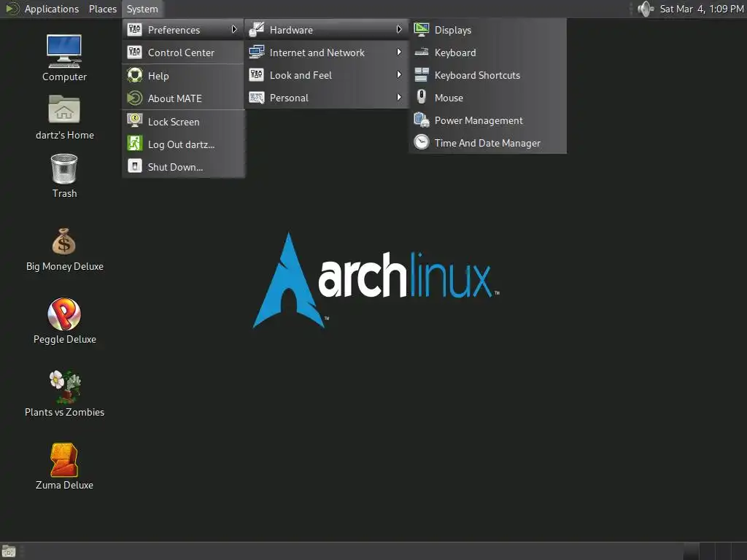Viewport: 747px width, 560px height.
Task: Select the Personal menu entry
Action: 326,98
